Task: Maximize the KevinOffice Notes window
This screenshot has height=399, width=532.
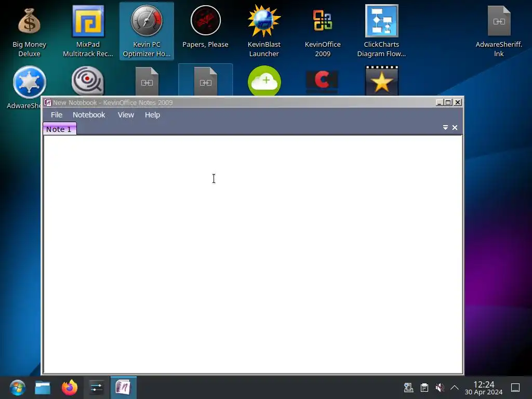Action: pyautogui.click(x=448, y=102)
